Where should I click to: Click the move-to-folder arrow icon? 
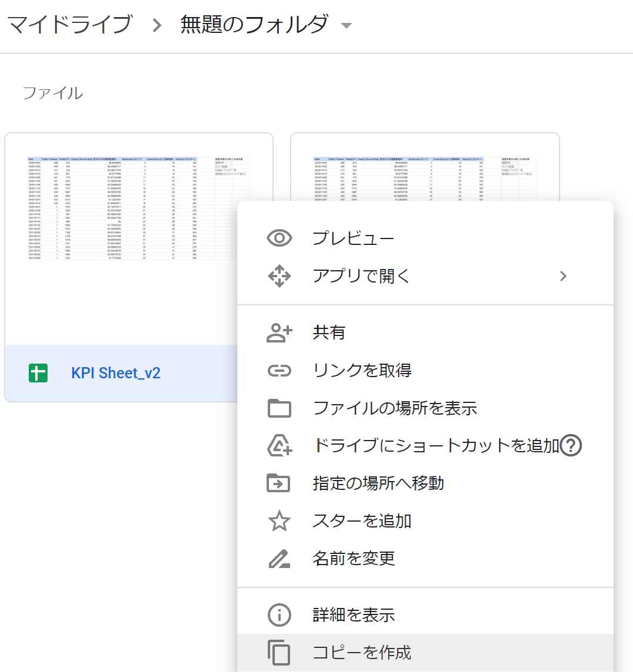(278, 483)
